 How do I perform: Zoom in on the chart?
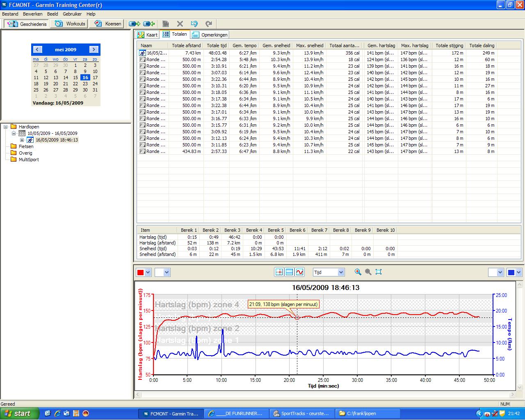click(x=358, y=272)
